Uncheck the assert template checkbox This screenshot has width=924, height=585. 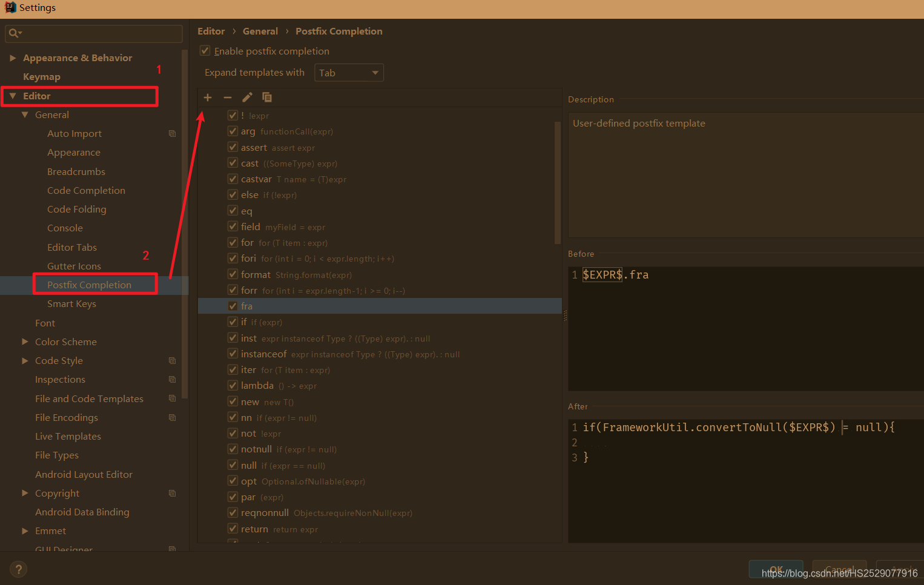pyautogui.click(x=233, y=147)
